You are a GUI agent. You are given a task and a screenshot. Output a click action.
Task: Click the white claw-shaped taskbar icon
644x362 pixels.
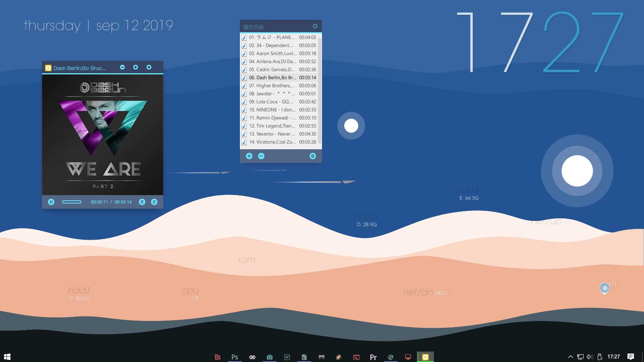[322, 357]
